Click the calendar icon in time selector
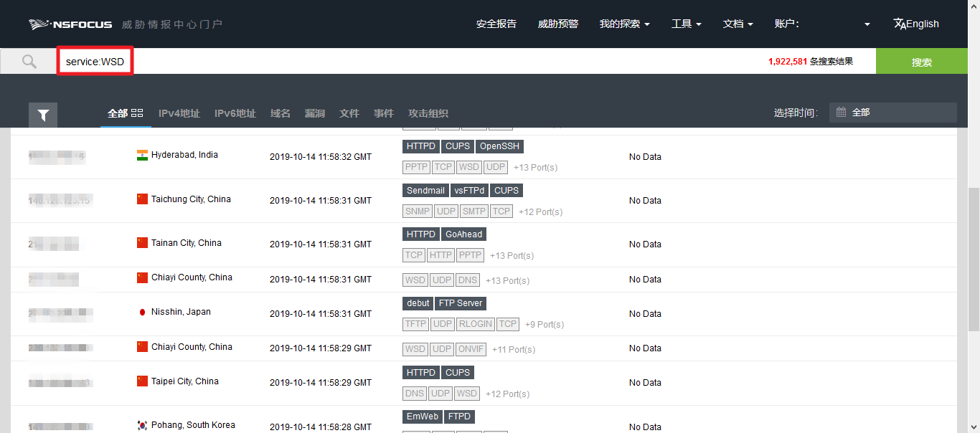This screenshot has height=433, width=980. pyautogui.click(x=842, y=113)
